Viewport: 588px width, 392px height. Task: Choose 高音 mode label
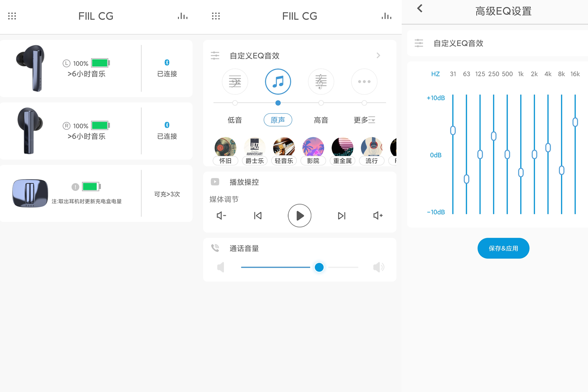pyautogui.click(x=321, y=120)
